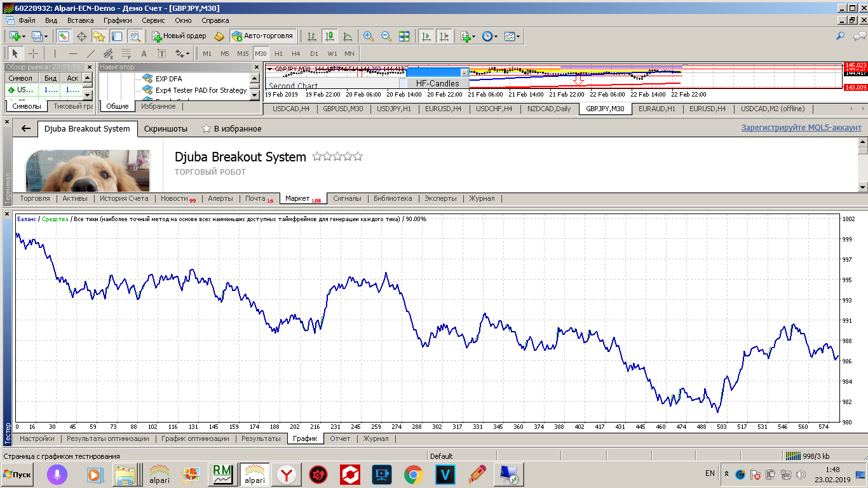Click the Profiles toolbar icon

[x=37, y=36]
